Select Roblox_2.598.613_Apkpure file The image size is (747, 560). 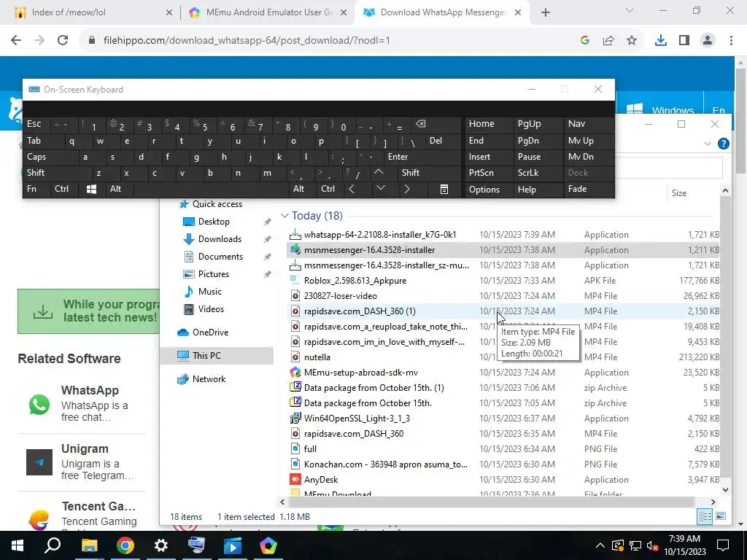(x=355, y=281)
